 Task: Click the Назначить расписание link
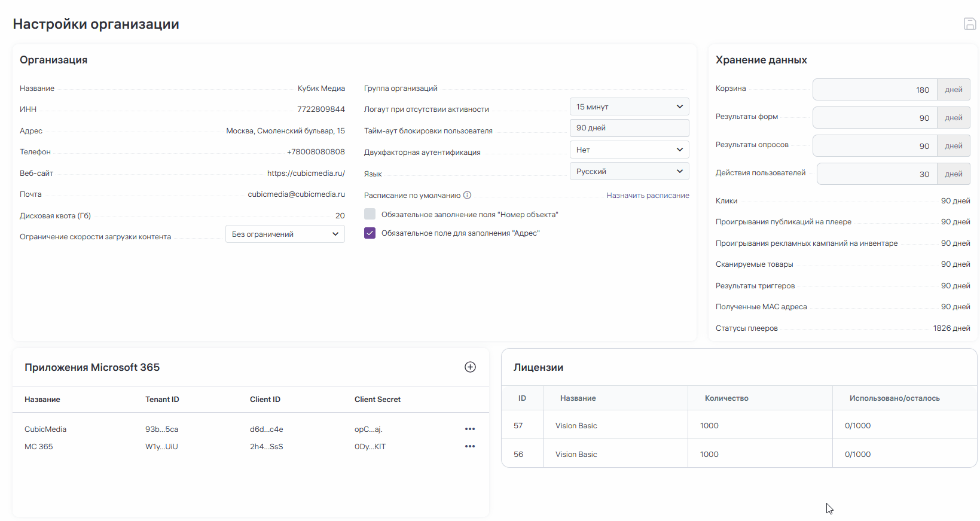(648, 196)
